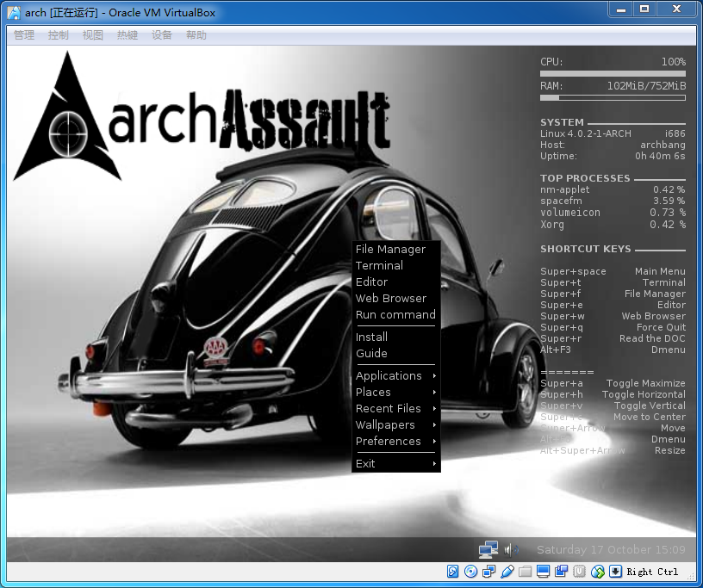Click the optical disc status icon
The width and height of the screenshot is (703, 588).
[x=470, y=572]
